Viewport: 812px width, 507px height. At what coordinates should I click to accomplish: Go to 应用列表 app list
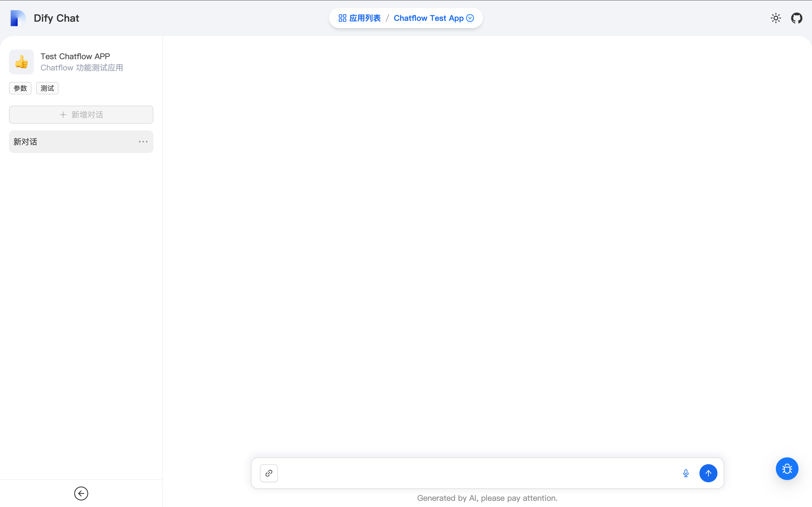click(x=365, y=18)
